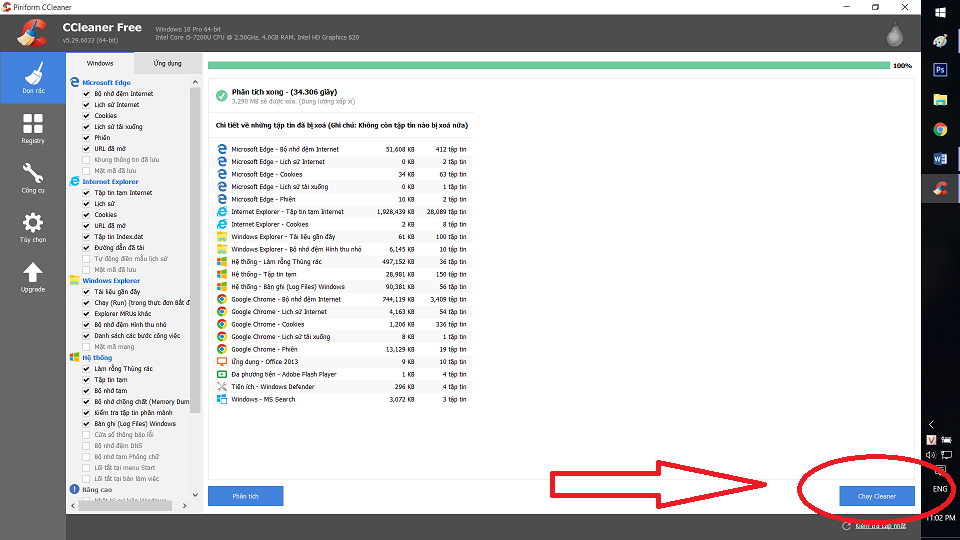Image resolution: width=960 pixels, height=540 pixels.
Task: Open Microsoft Word from the taskbar
Action: 940,159
